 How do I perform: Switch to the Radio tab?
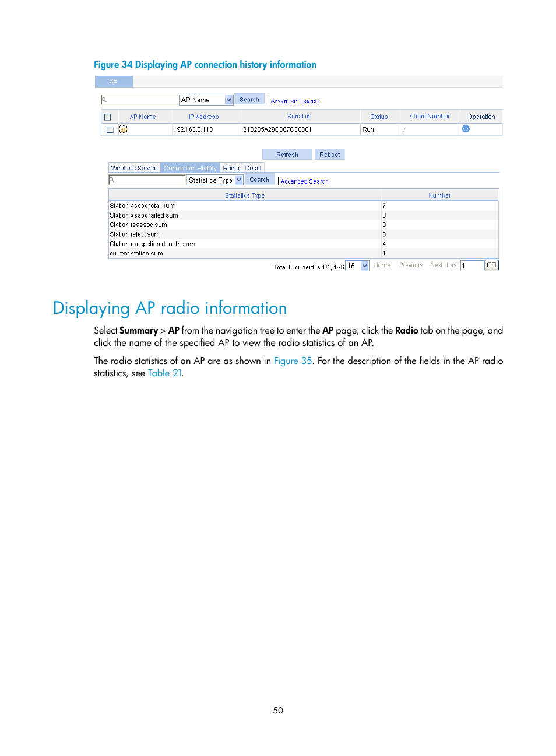pos(231,168)
